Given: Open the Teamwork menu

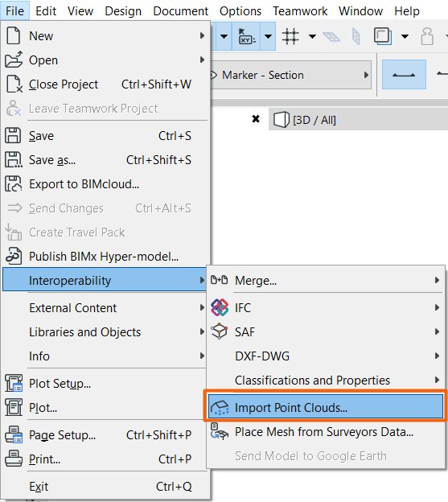Looking at the screenshot, I should 300,10.
